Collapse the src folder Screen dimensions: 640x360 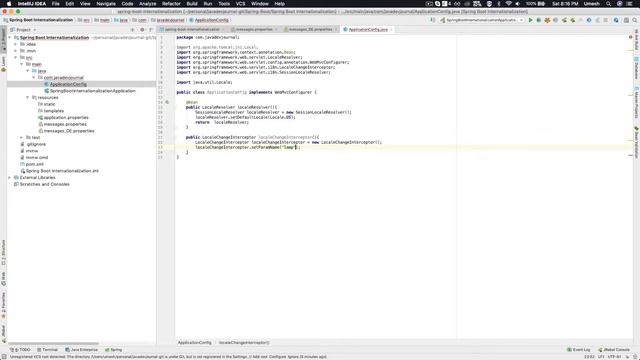point(16,58)
